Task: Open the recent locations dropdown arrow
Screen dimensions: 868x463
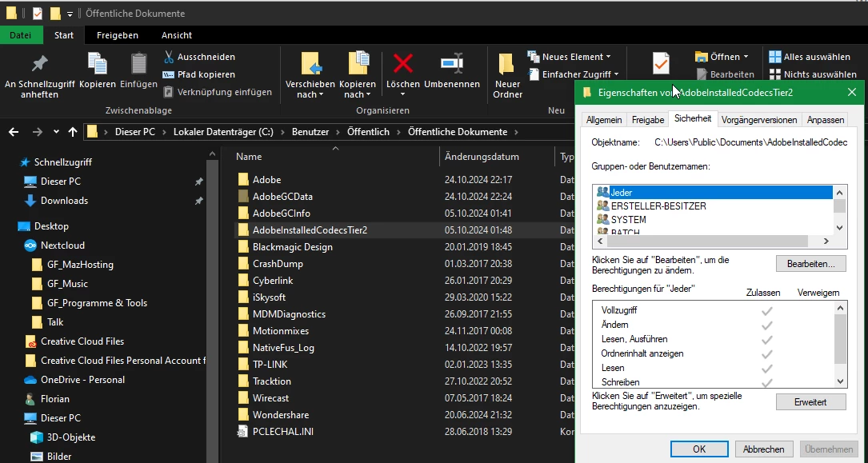Action: 56,132
